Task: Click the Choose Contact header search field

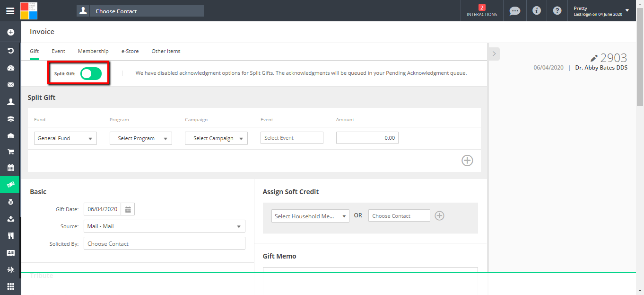Action: coord(147,11)
